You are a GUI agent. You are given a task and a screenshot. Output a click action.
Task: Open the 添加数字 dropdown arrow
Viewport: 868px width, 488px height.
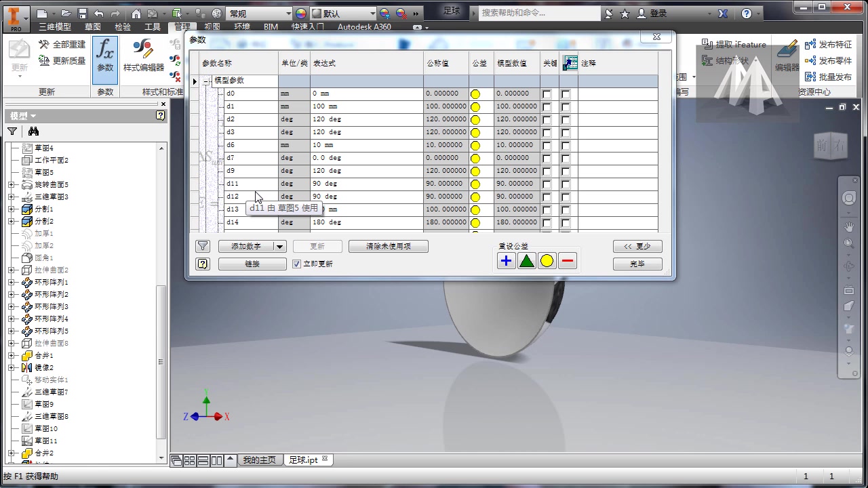281,246
